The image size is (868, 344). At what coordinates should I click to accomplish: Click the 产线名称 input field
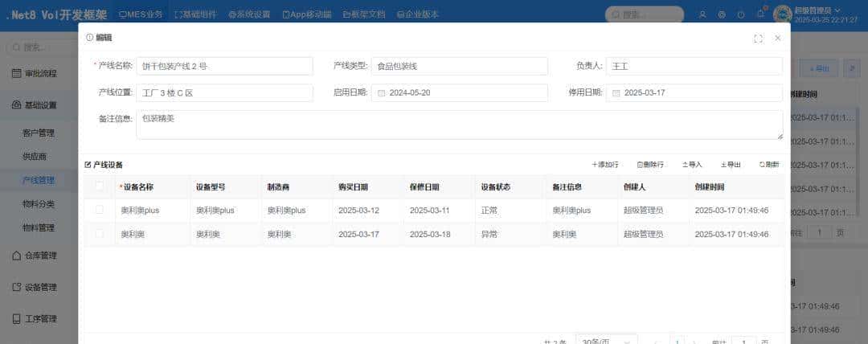coord(225,66)
